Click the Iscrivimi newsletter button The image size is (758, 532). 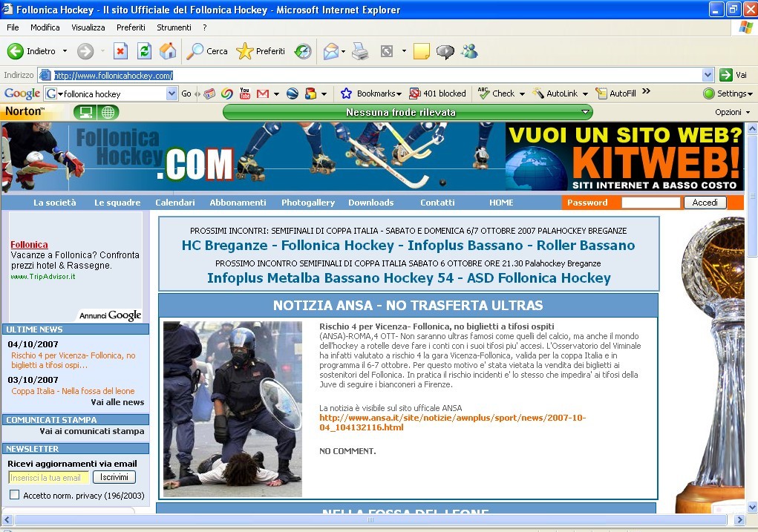pos(114,477)
